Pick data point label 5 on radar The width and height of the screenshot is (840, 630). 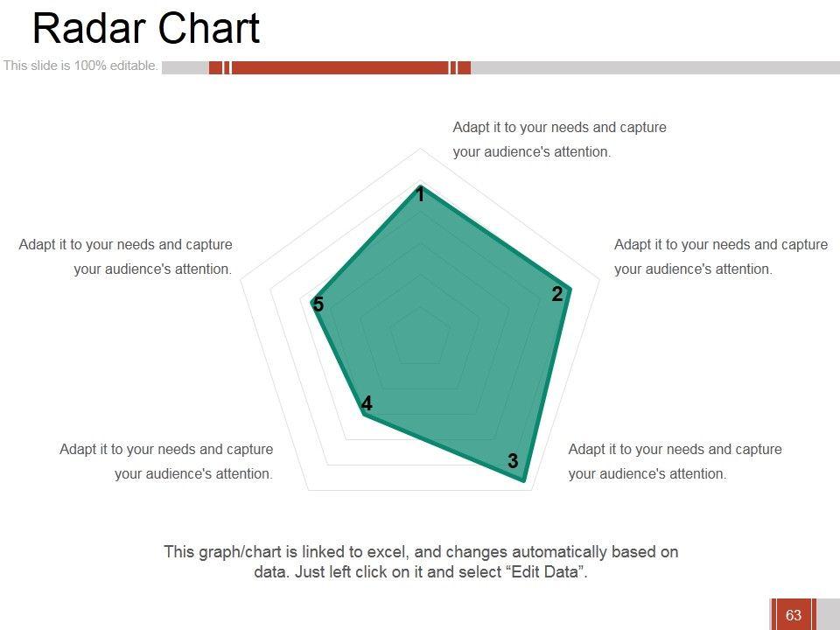(318, 305)
